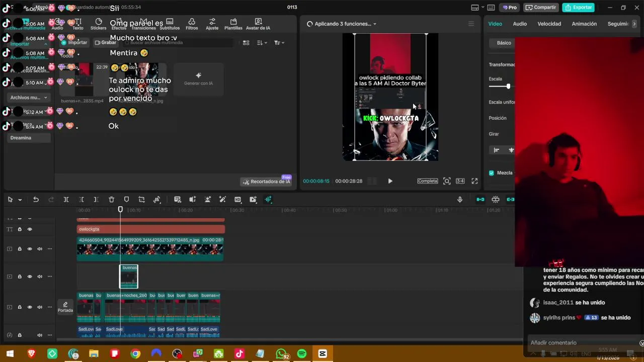644x362 pixels.
Task: Toggle the green main track magnet
Action: pos(480,200)
